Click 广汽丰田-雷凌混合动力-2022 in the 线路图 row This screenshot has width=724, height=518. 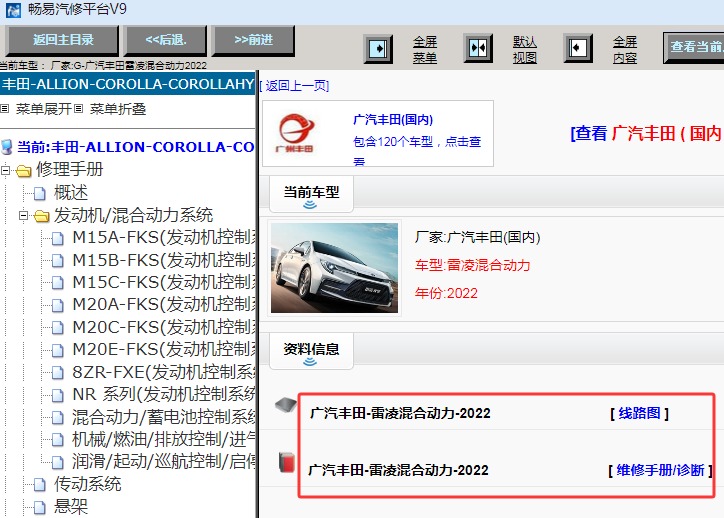(x=400, y=413)
